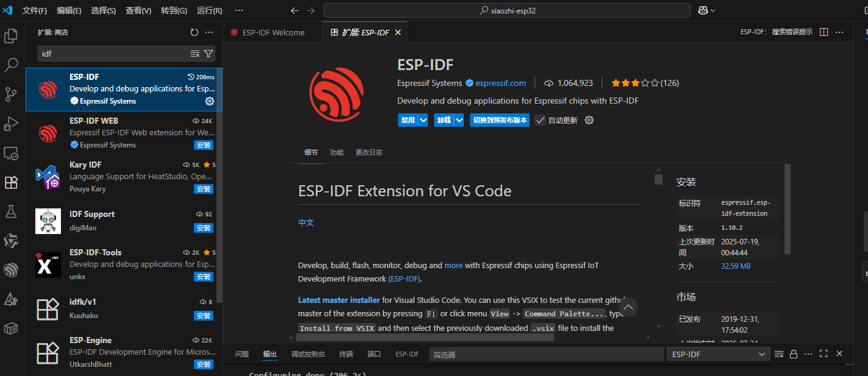Open panel more actions ellipsis
The image size is (868, 376).
click(x=808, y=354)
